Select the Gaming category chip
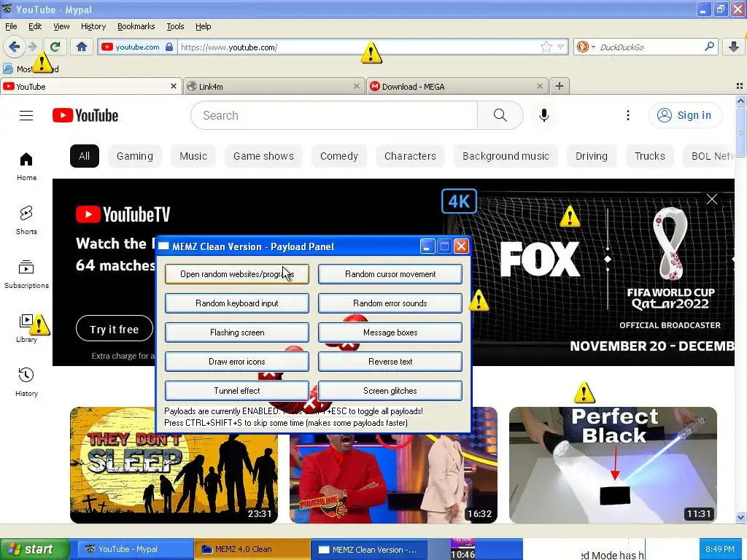The height and width of the screenshot is (560, 747). pos(135,156)
